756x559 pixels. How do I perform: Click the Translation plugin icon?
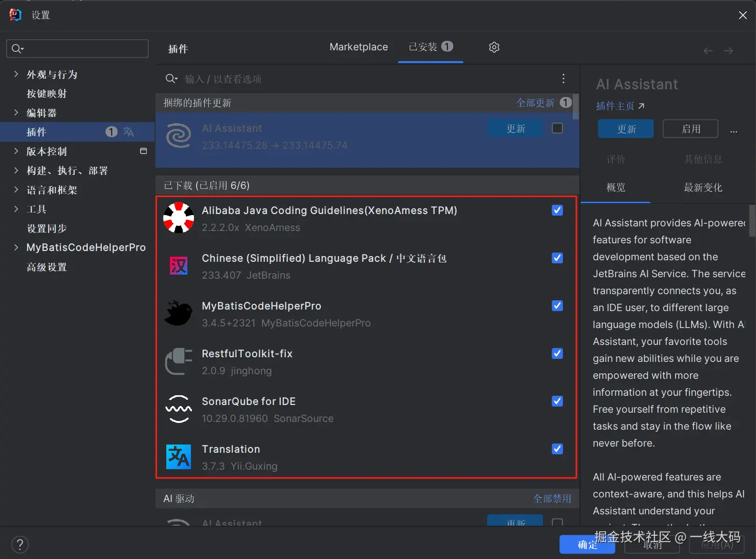coord(179,457)
